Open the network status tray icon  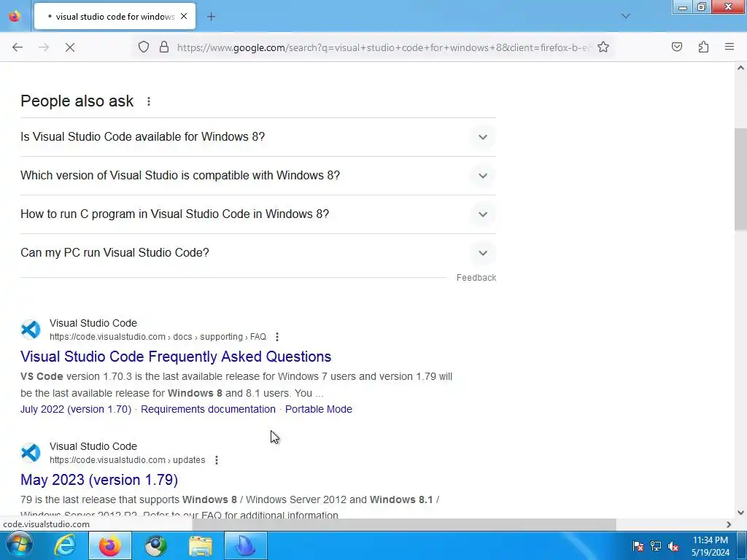click(656, 546)
